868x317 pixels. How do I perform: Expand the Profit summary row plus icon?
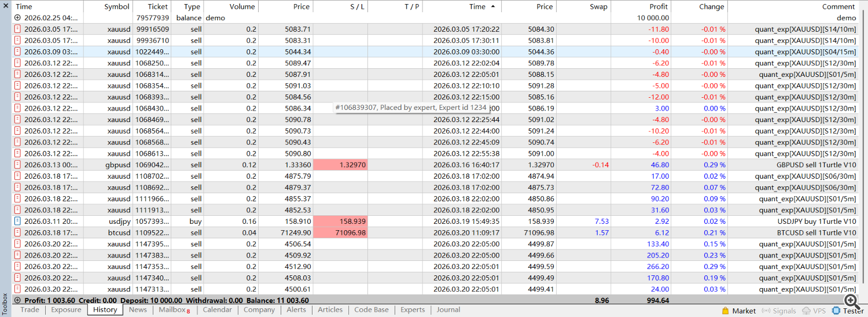[x=17, y=300]
